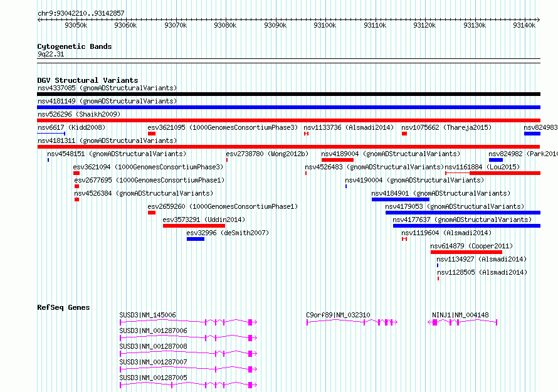
Task: Click nsv4181311 (gnomADStructuralVariants) label
Action: [x=107, y=140]
